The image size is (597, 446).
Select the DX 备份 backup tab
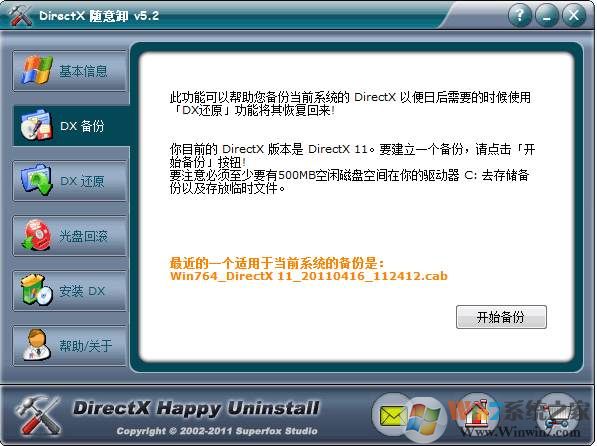pyautogui.click(x=71, y=126)
